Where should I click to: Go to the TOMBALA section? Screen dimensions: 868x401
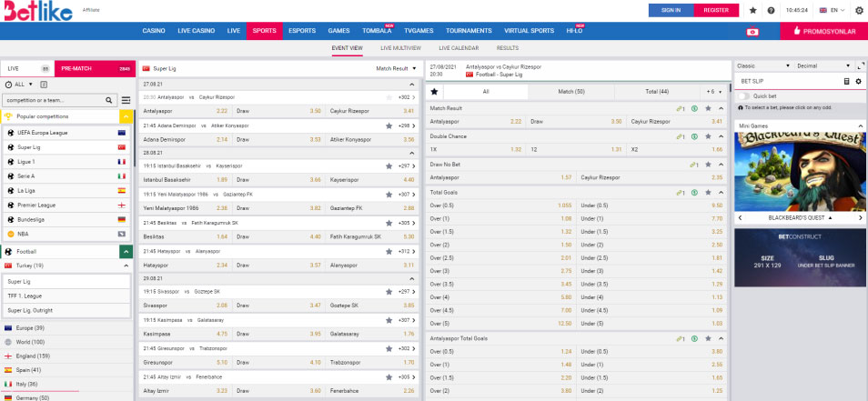pyautogui.click(x=377, y=31)
